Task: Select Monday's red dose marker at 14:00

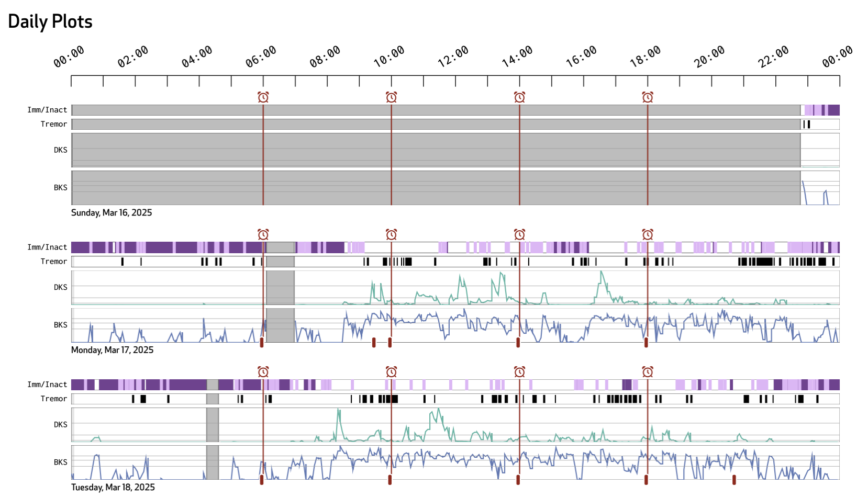Action: pos(518,342)
